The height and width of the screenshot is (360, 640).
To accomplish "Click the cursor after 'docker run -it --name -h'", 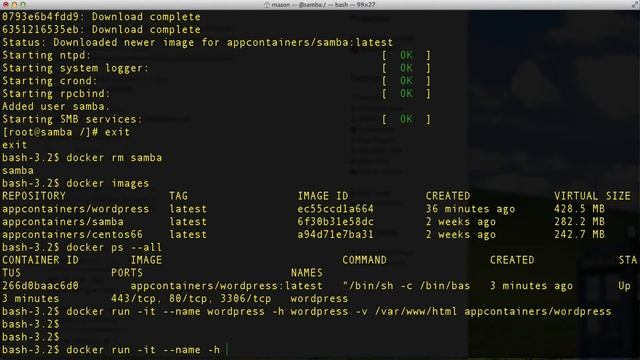I will (x=227, y=350).
